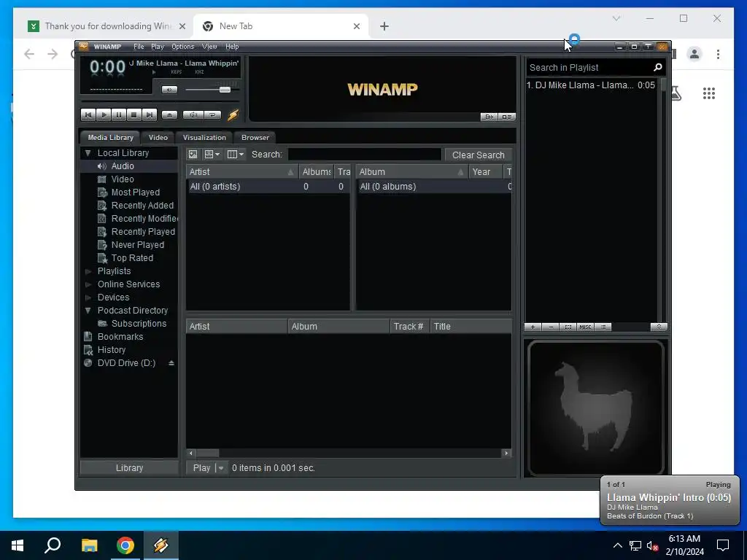Select the Media Library tab
Viewport: 747px width, 560px height.
111,138
